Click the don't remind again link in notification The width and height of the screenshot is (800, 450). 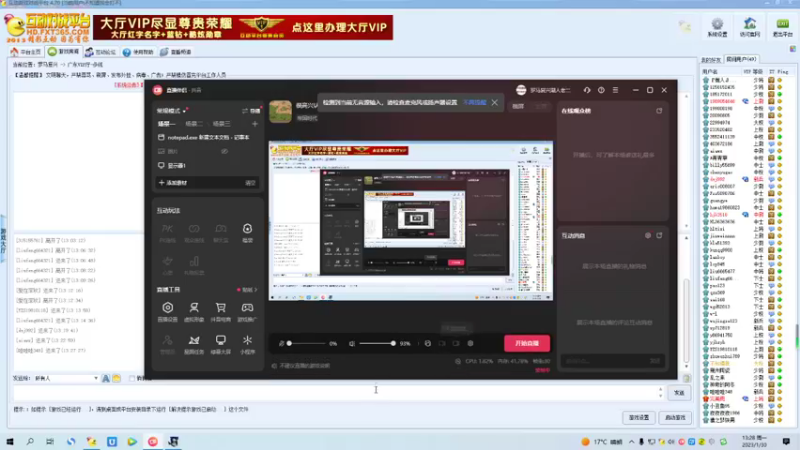pos(475,103)
